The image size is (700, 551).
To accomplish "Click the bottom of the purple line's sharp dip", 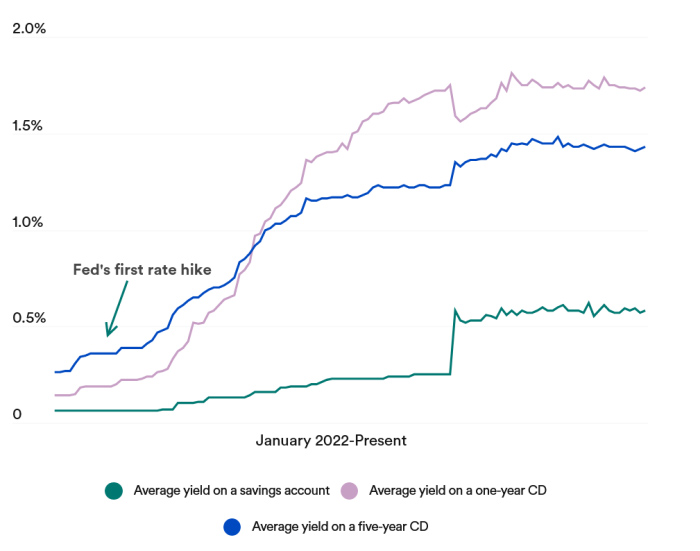I will (459, 120).
